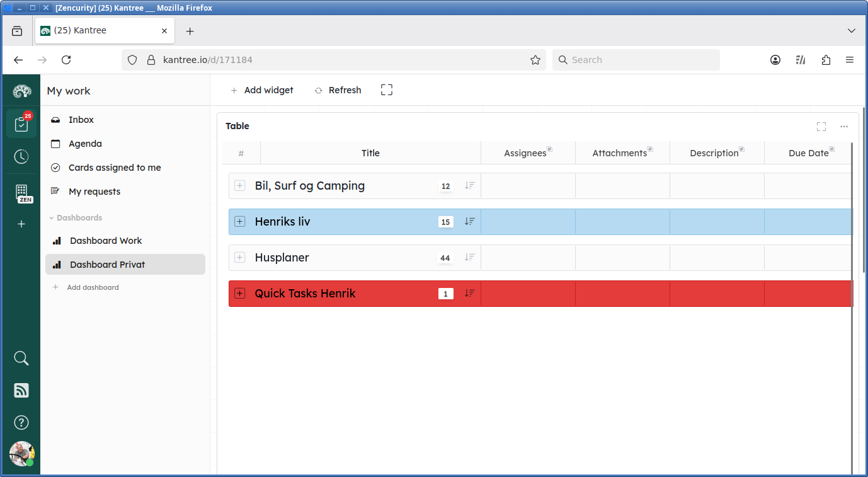Open the Table widget options menu

(x=844, y=126)
